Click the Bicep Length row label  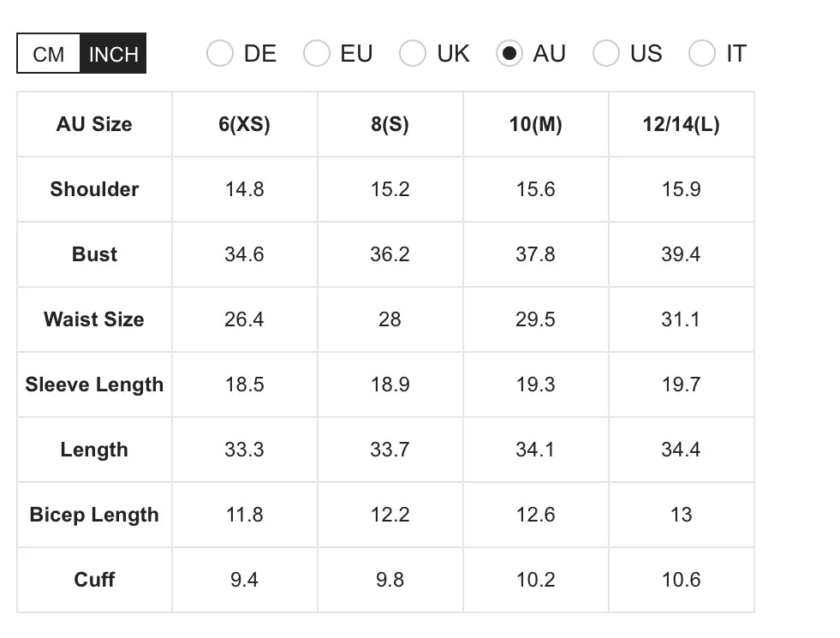(x=93, y=515)
